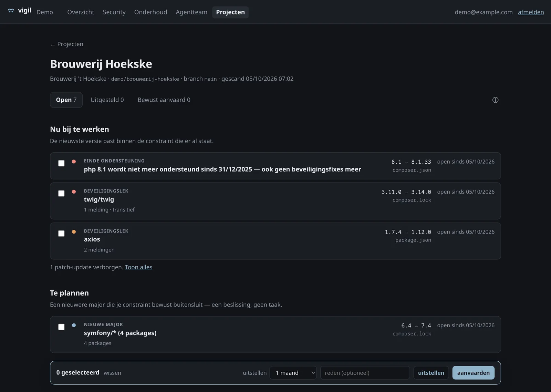Tick the symfony/* packages checkbox
Viewport: 551px width, 392px height.
pos(61,327)
